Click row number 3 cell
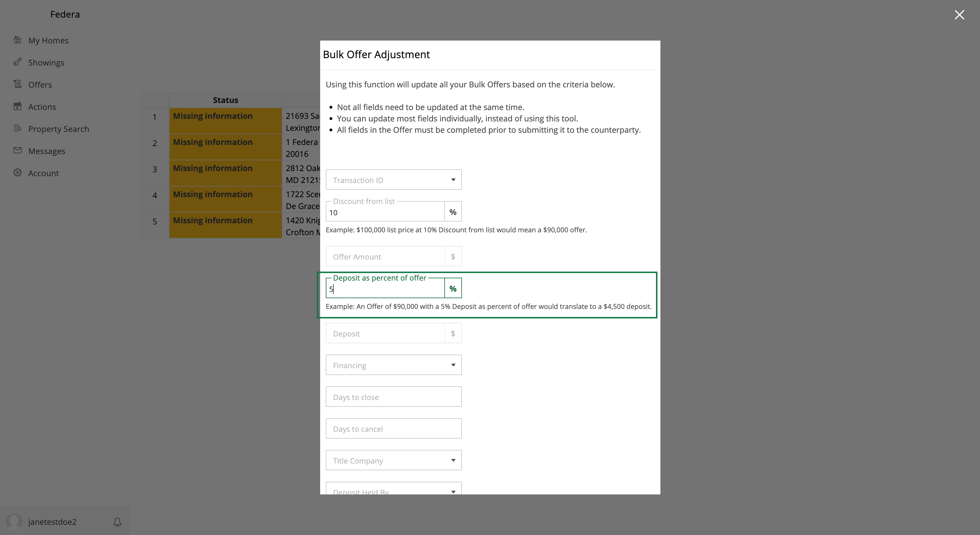Screen dimensions: 980x535 point(155,173)
